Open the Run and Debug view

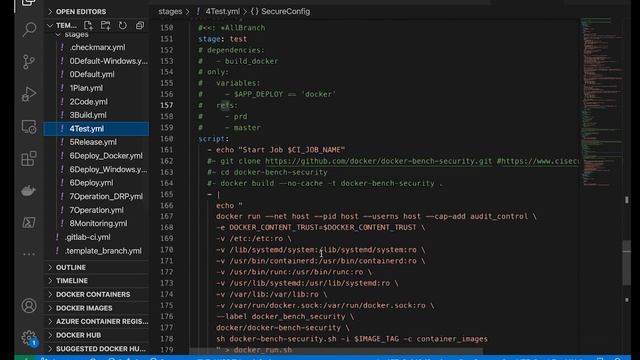tap(29, 94)
